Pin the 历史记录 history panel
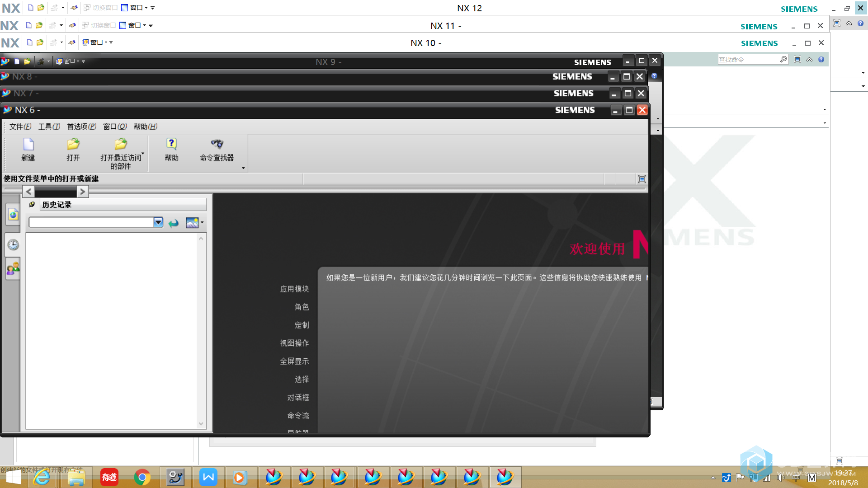The height and width of the screenshot is (488, 868). click(x=32, y=205)
